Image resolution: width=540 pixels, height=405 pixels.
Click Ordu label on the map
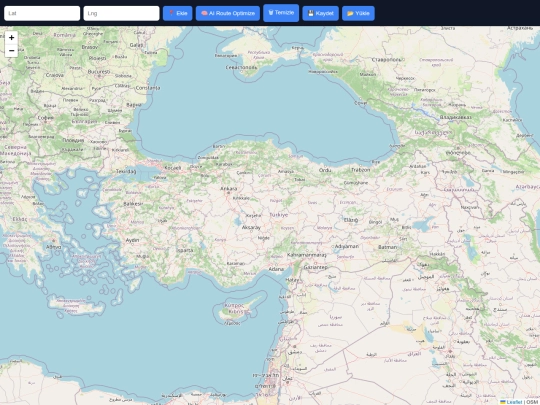(x=325, y=170)
